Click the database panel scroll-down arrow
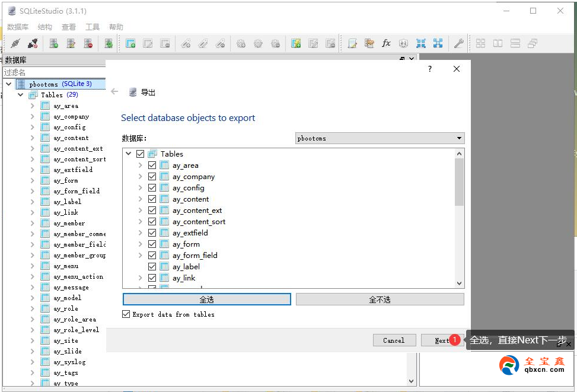The width and height of the screenshot is (577, 392). tap(412, 381)
